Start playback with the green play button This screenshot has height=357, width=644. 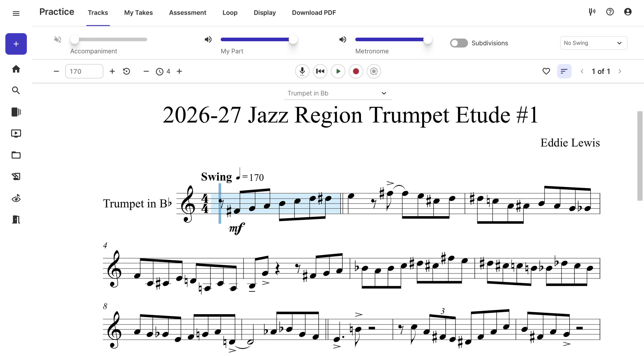pyautogui.click(x=338, y=71)
